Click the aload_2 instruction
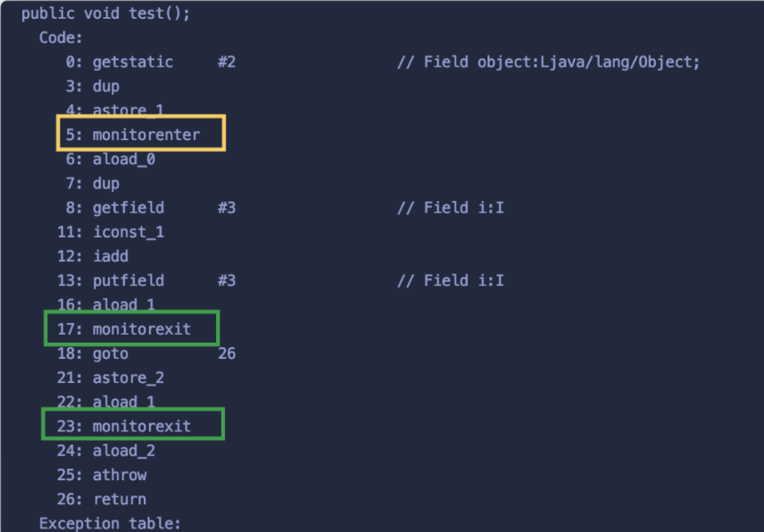The height and width of the screenshot is (532, 764). 106,451
